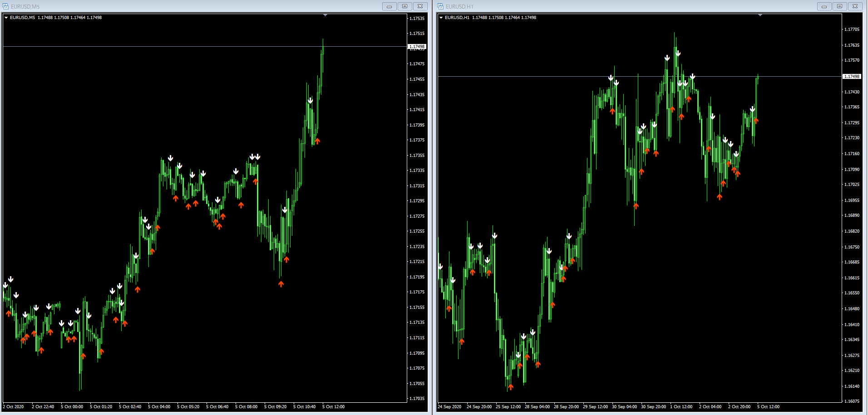Screen dimensions: 868x415
Task: Click the 5 Oct 10:40 time label on the M5 chart
Action: 304,407
